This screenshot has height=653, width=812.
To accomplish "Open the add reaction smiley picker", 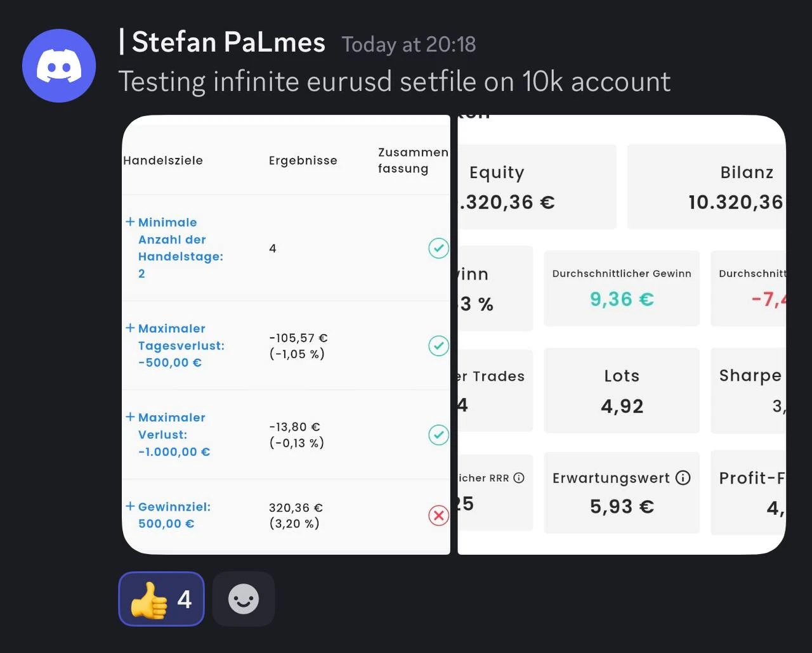I will pyautogui.click(x=244, y=599).
